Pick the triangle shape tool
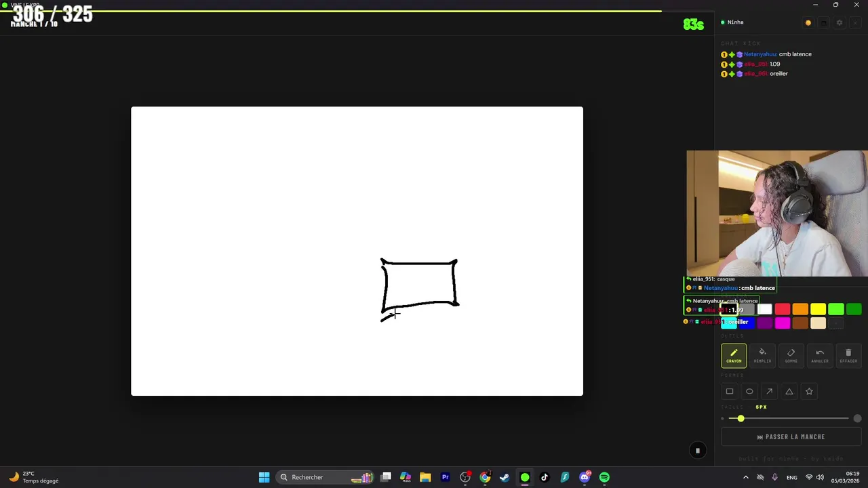Image resolution: width=868 pixels, height=488 pixels. coord(789,391)
